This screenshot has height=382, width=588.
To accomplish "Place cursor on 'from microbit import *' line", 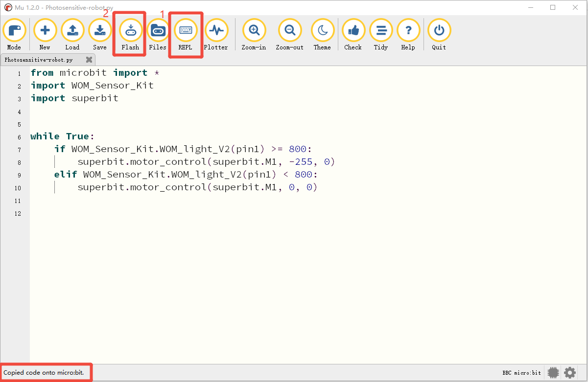I will pyautogui.click(x=95, y=73).
